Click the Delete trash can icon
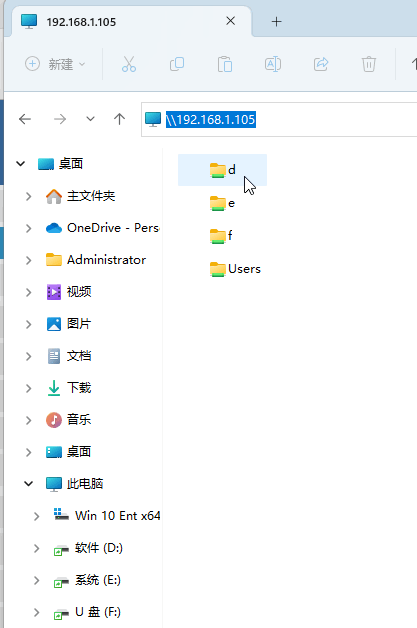417x628 pixels. click(369, 64)
